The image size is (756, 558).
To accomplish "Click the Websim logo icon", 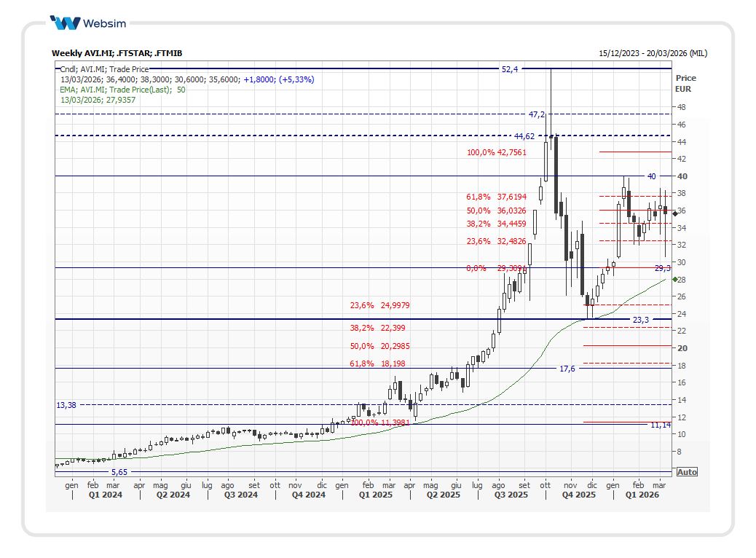I will point(65,23).
